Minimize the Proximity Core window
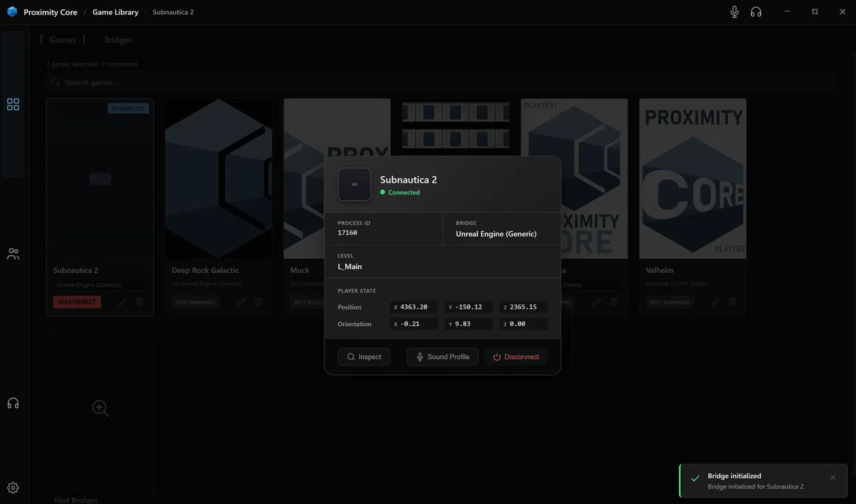The image size is (856, 504). tap(787, 12)
